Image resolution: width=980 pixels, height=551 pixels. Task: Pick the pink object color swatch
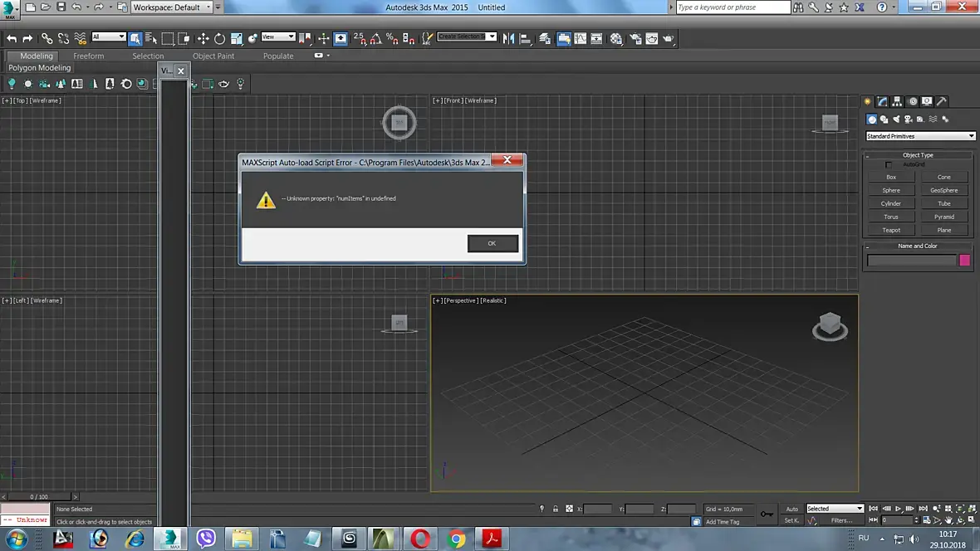(964, 261)
